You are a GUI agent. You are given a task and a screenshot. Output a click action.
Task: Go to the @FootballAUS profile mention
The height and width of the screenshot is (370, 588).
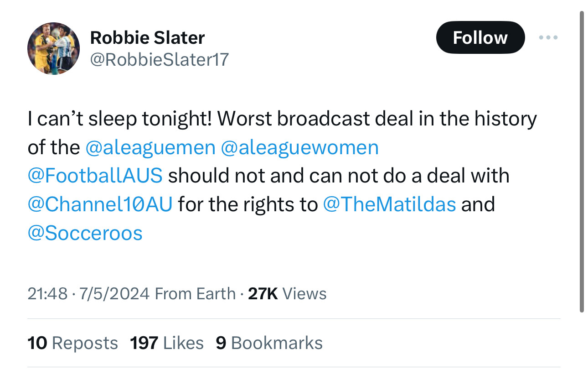click(95, 176)
